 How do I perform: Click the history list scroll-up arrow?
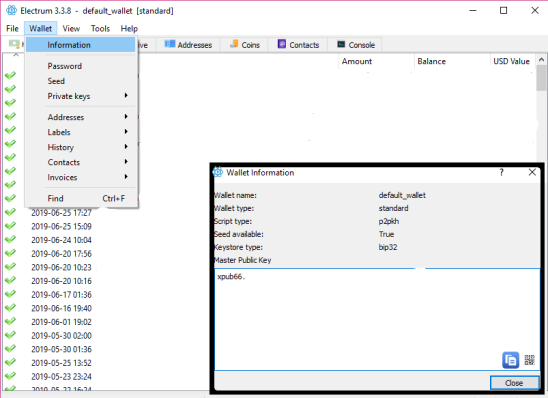[x=541, y=60]
